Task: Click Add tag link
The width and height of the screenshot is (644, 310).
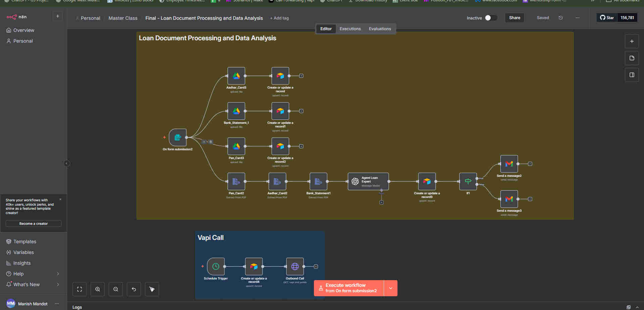Action: [x=279, y=18]
